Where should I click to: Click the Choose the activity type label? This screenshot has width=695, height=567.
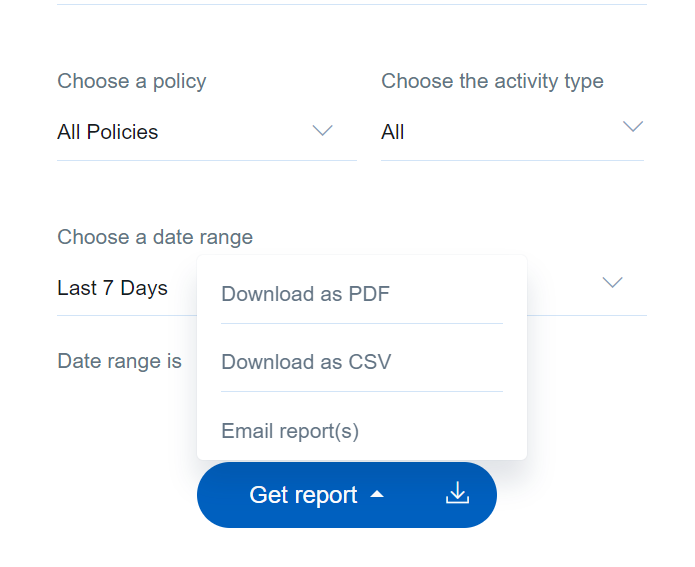[x=492, y=82]
